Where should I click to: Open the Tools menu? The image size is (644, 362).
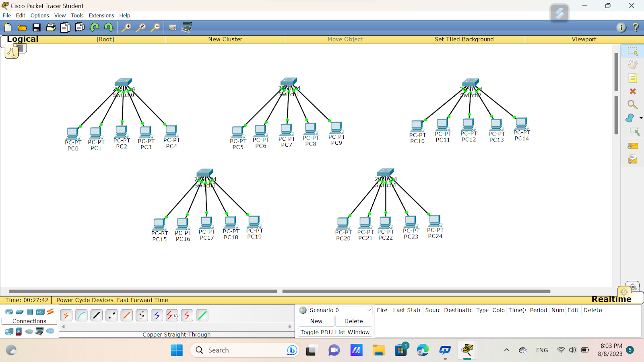coord(77,15)
